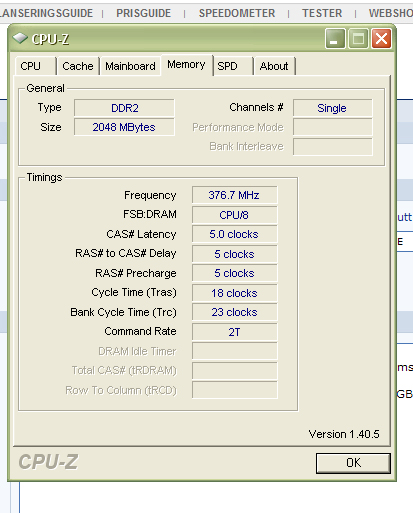413x513 pixels.
Task: Minimize the CPU-Z window
Action: tap(335, 39)
